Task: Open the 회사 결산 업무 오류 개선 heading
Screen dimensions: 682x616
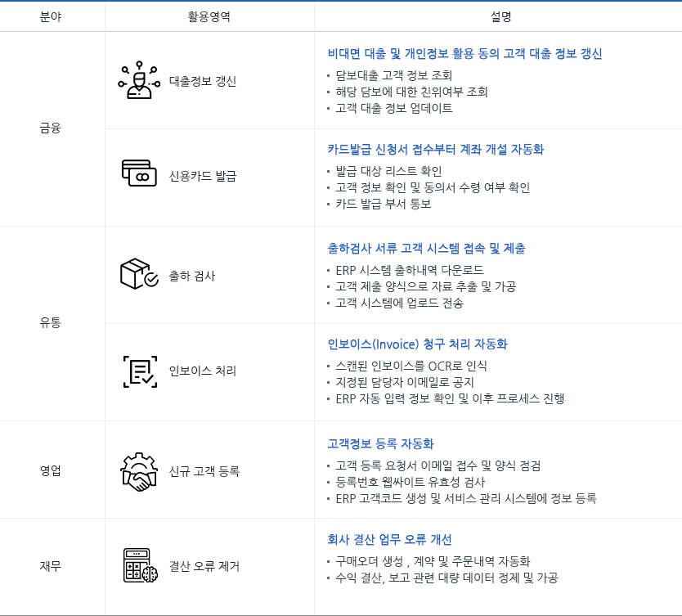Action: pyautogui.click(x=389, y=540)
